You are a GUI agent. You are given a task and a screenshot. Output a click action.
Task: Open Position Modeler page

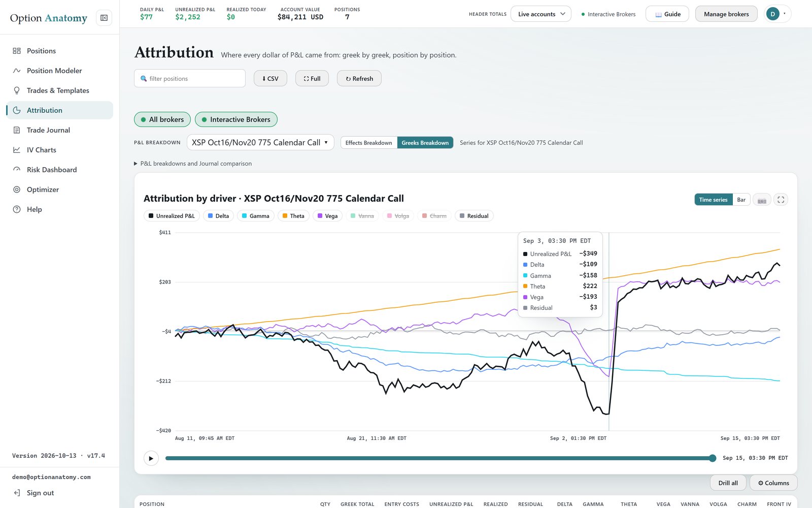tap(59, 71)
